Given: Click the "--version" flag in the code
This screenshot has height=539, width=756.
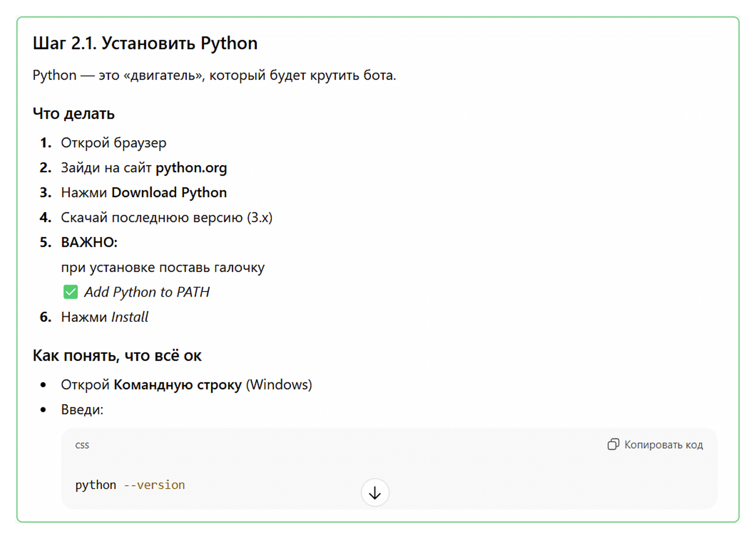Looking at the screenshot, I should (x=154, y=485).
